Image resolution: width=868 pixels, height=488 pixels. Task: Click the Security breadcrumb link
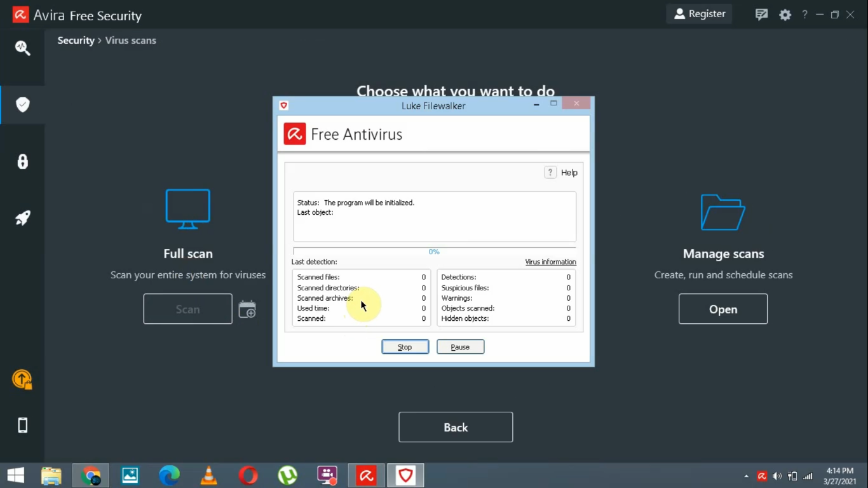[76, 40]
